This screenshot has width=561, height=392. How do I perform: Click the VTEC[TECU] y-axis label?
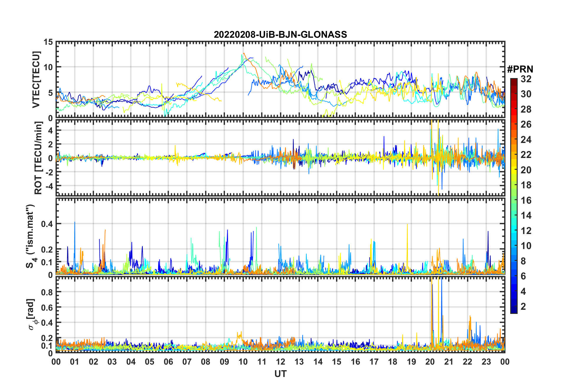pyautogui.click(x=36, y=80)
